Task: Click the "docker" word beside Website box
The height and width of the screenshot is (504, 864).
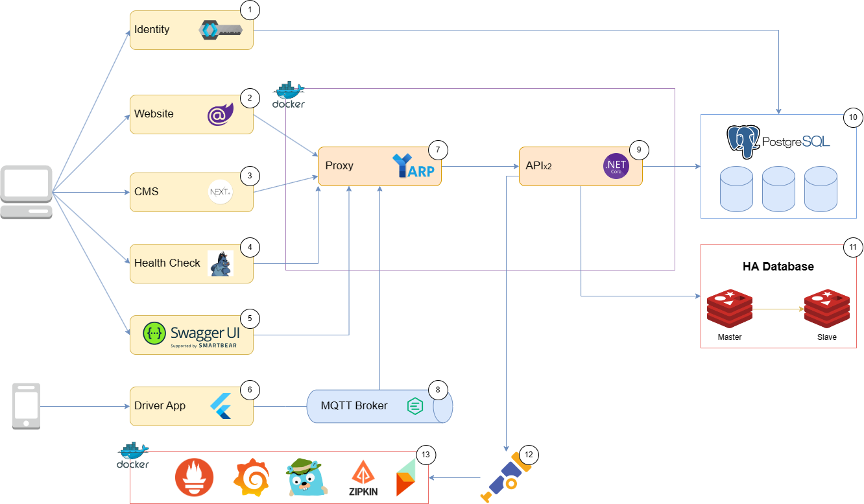Action: click(x=289, y=104)
